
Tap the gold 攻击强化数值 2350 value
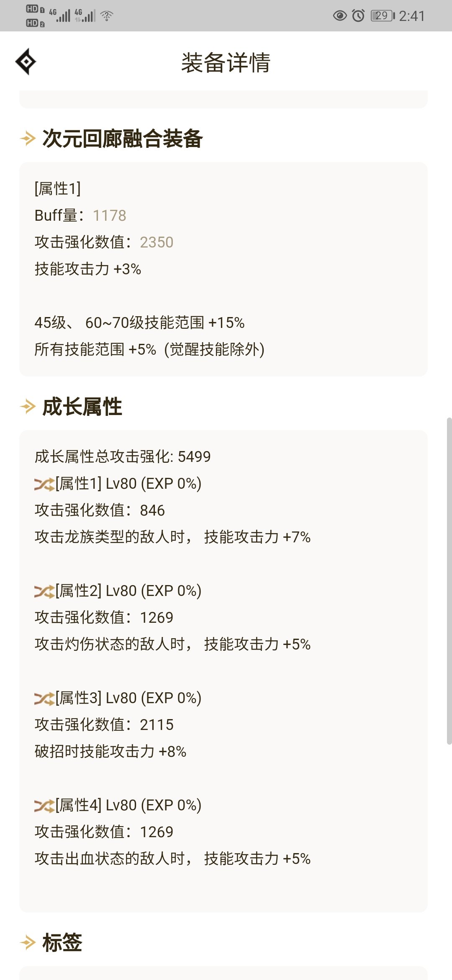[157, 242]
